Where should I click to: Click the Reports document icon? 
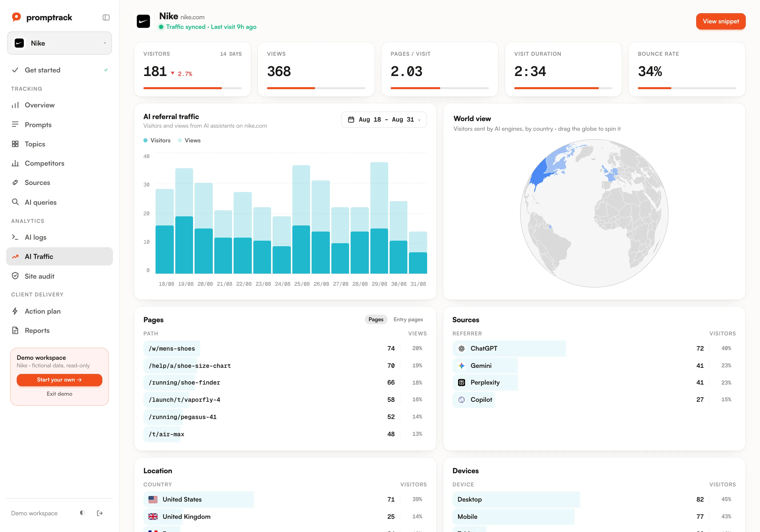pyautogui.click(x=15, y=330)
